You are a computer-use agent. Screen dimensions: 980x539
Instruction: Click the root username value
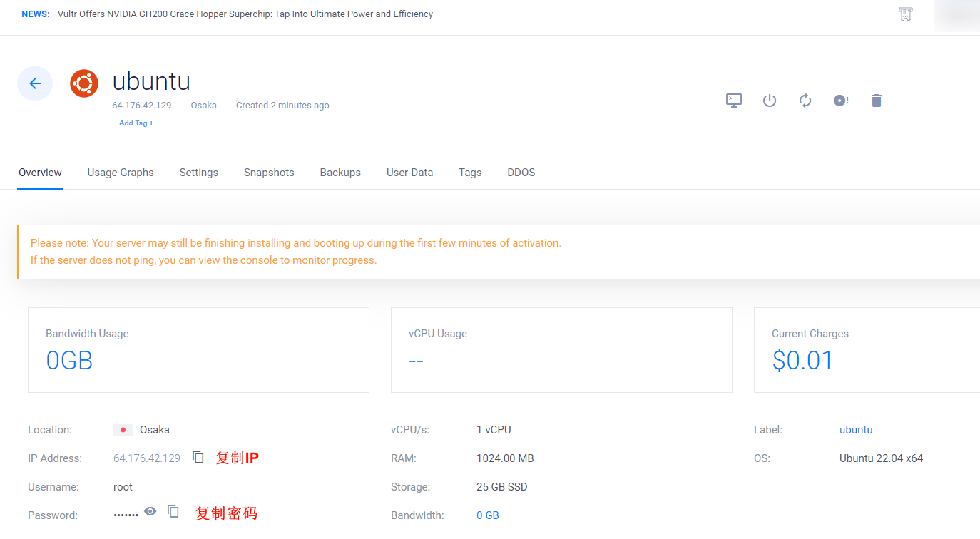tap(123, 487)
